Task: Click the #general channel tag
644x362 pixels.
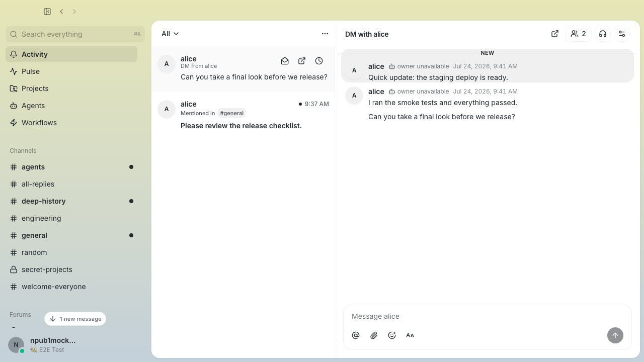Action: (x=232, y=113)
